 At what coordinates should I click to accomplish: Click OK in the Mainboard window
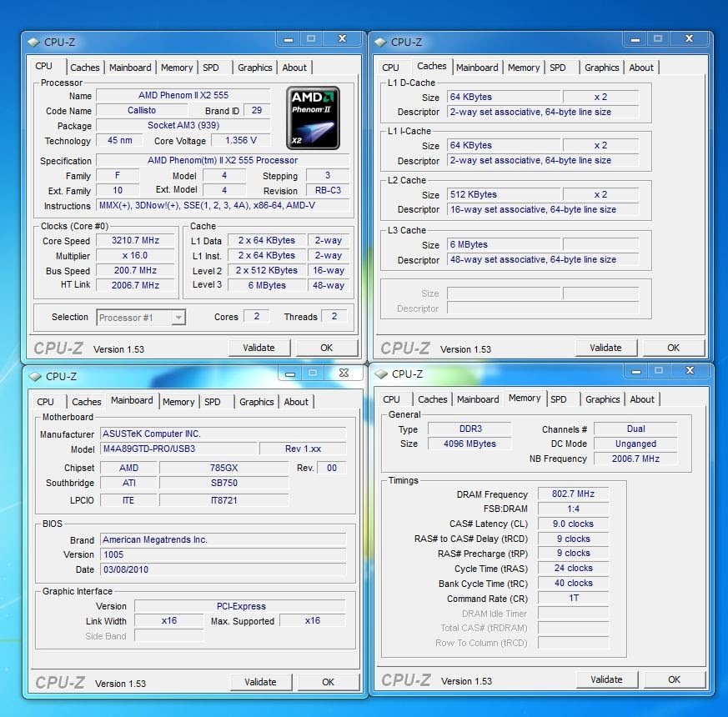[329, 682]
